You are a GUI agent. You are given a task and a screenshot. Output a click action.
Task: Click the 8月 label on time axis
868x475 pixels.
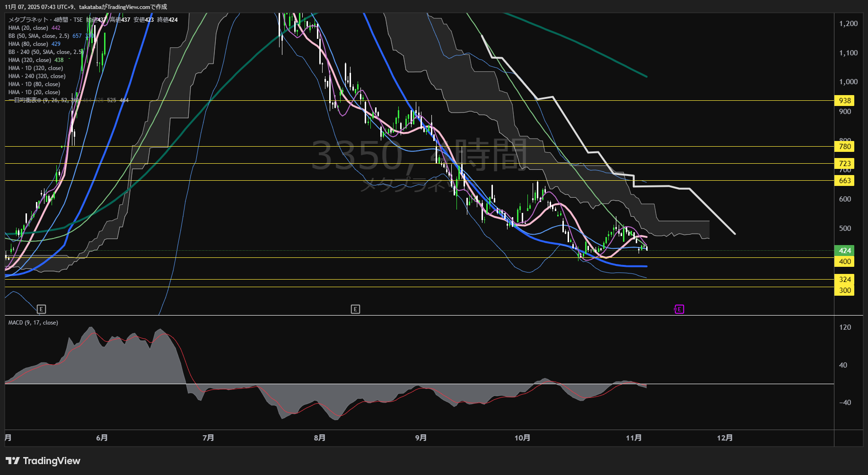click(x=320, y=438)
